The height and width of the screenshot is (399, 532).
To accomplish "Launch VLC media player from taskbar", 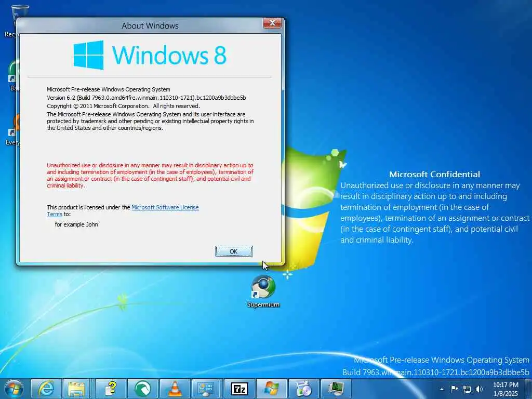I will click(175, 389).
